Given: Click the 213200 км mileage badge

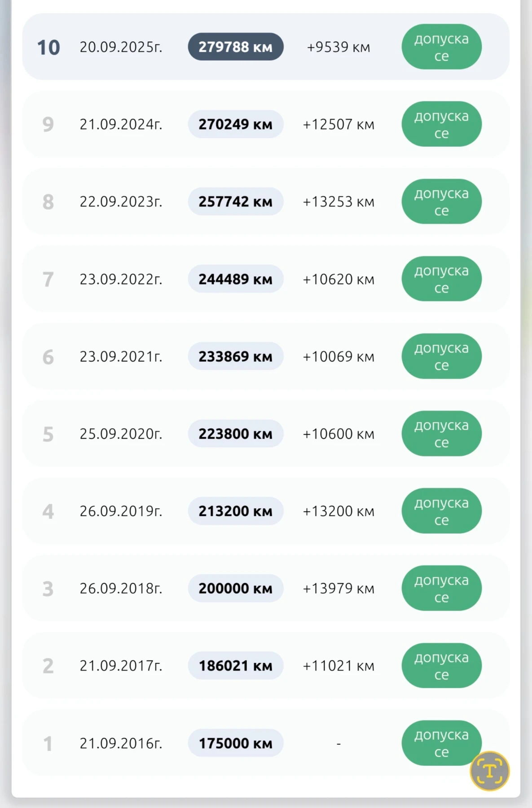Looking at the screenshot, I should click(235, 511).
